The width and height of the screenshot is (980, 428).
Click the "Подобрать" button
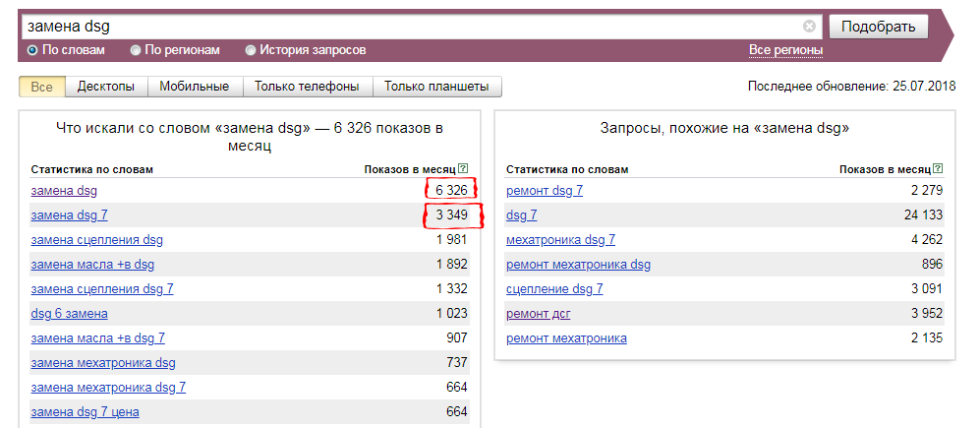[x=878, y=27]
